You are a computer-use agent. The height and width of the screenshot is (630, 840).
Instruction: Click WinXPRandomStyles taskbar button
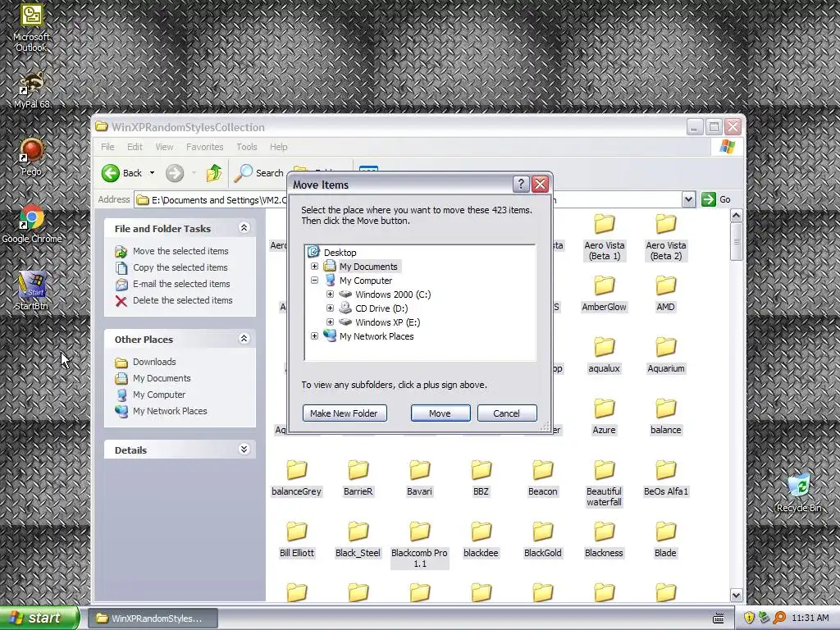click(x=153, y=619)
